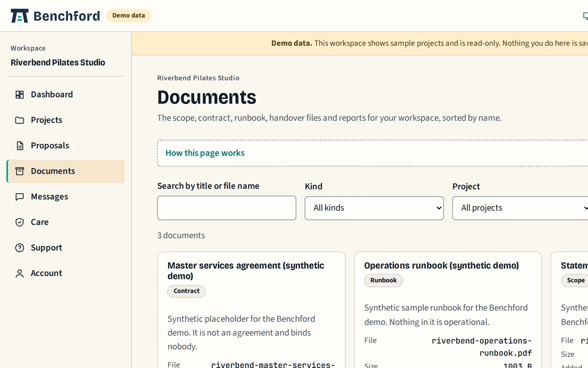The height and width of the screenshot is (368, 588).
Task: Select Messages in sidebar
Action: coord(66,197)
